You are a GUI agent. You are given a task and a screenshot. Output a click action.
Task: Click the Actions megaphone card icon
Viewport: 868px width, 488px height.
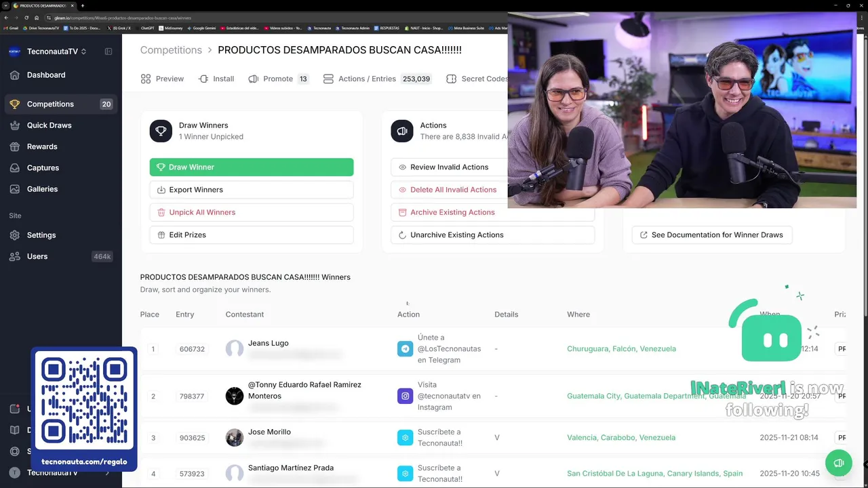tap(402, 131)
